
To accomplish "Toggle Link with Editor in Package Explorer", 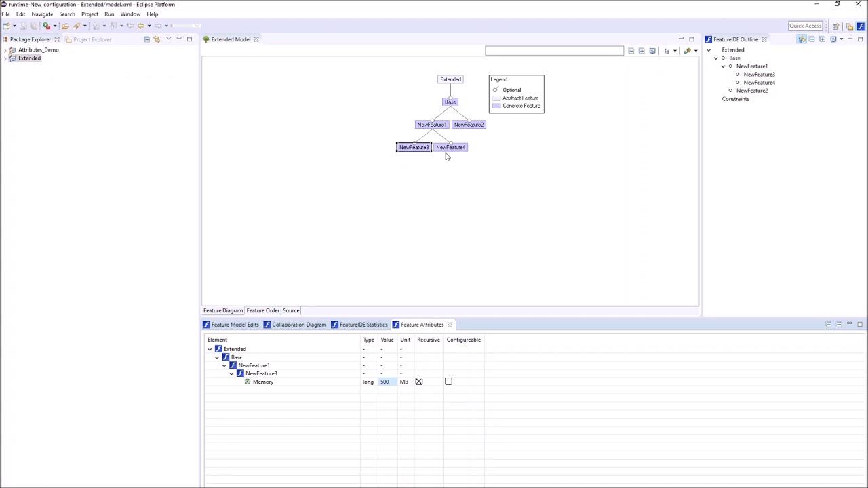I will (x=157, y=39).
